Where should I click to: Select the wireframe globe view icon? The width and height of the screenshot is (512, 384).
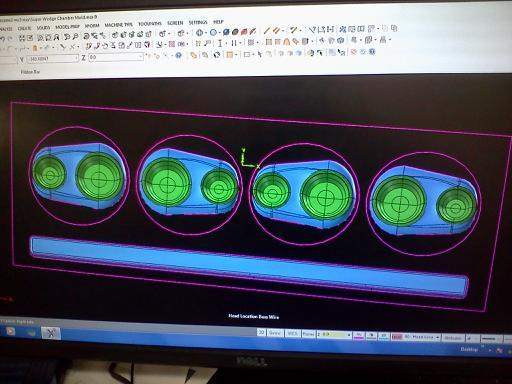pos(199,33)
